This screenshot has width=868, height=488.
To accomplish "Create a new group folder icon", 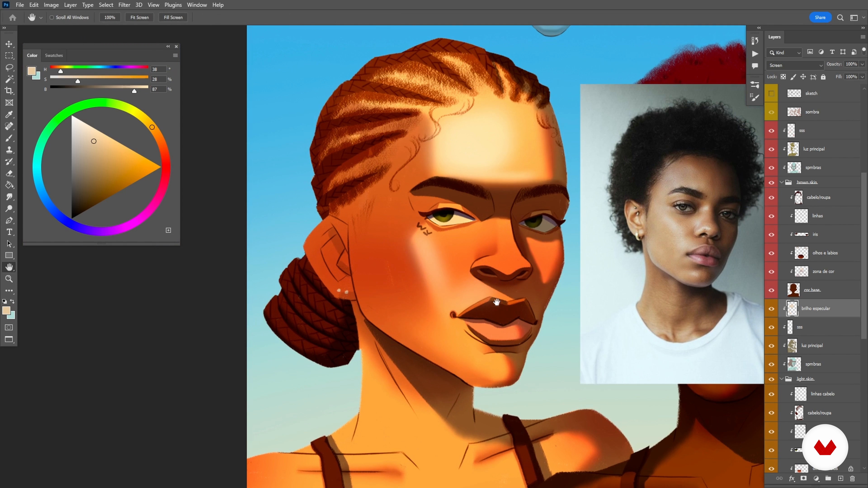I will pyautogui.click(x=828, y=478).
